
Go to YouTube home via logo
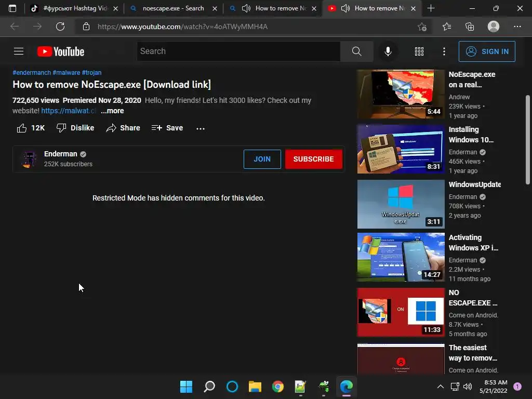click(61, 51)
